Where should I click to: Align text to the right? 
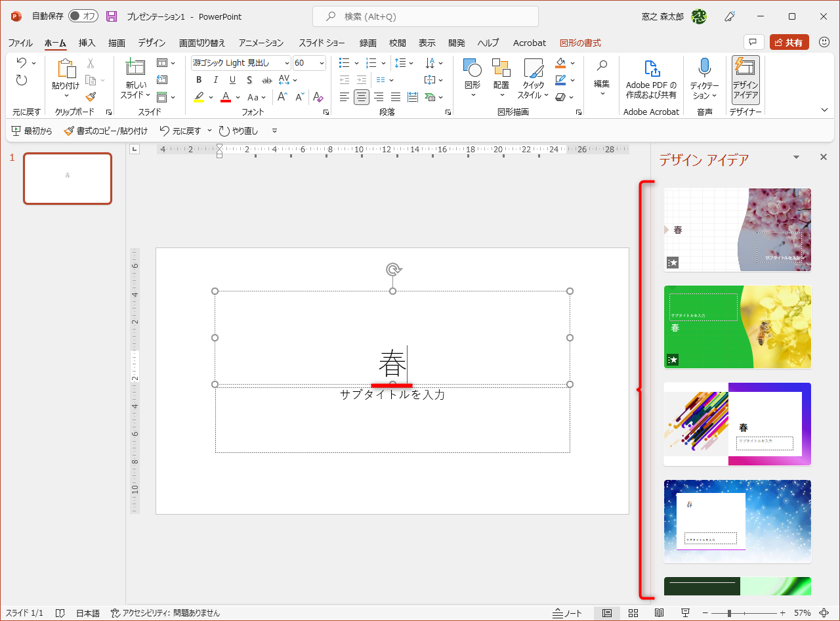379,97
